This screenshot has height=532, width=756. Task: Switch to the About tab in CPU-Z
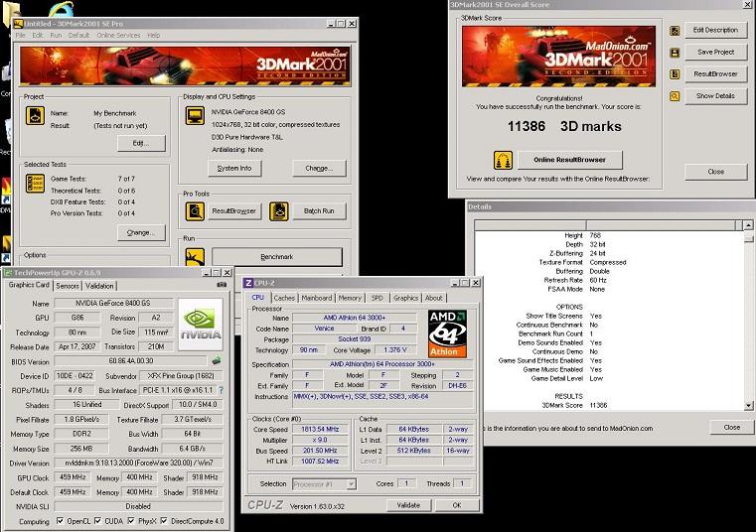(433, 298)
